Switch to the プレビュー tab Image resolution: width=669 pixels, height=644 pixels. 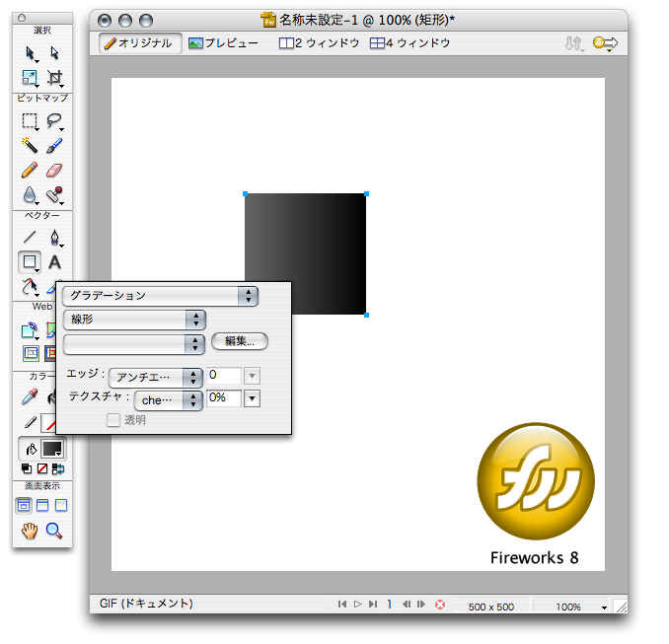[x=223, y=43]
